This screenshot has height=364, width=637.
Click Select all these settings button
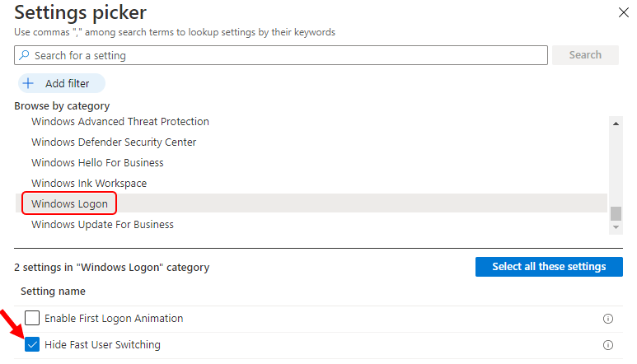click(x=549, y=267)
